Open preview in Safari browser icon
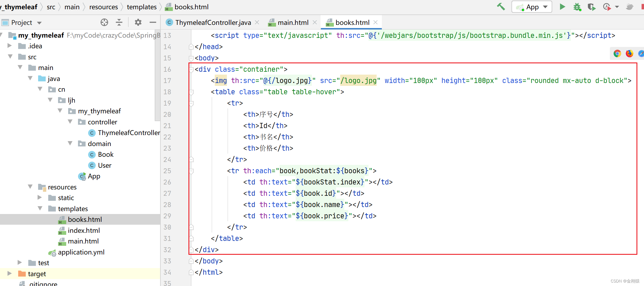This screenshot has height=286, width=644. tap(641, 53)
